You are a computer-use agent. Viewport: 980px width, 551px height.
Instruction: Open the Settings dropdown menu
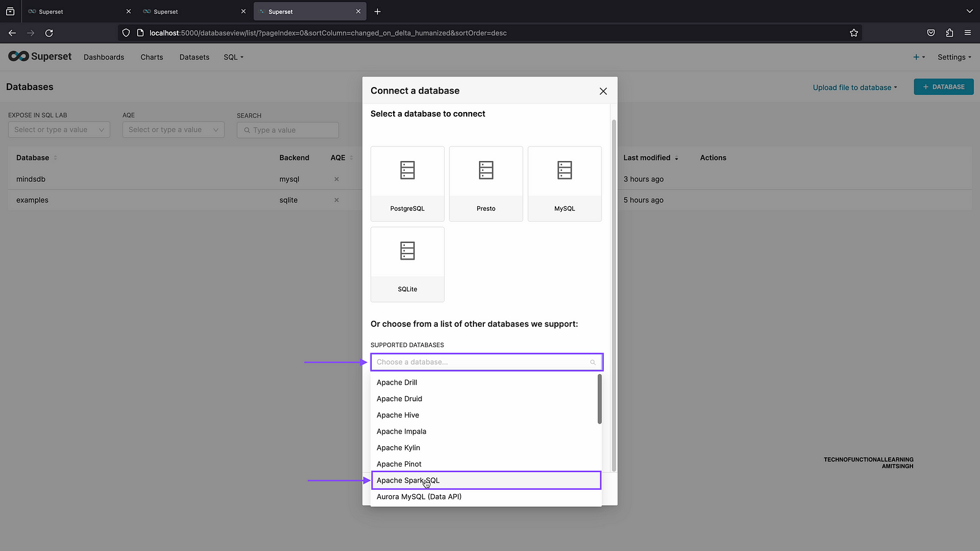954,57
